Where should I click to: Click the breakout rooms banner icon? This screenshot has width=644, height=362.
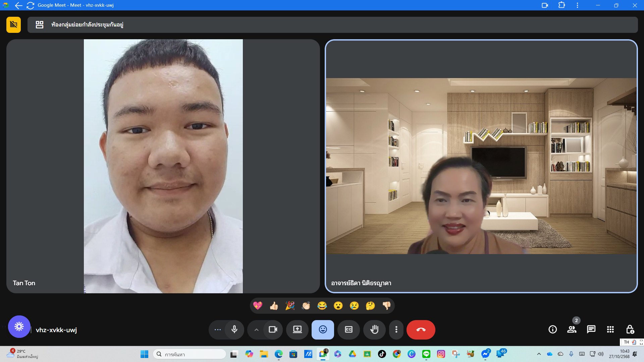40,25
